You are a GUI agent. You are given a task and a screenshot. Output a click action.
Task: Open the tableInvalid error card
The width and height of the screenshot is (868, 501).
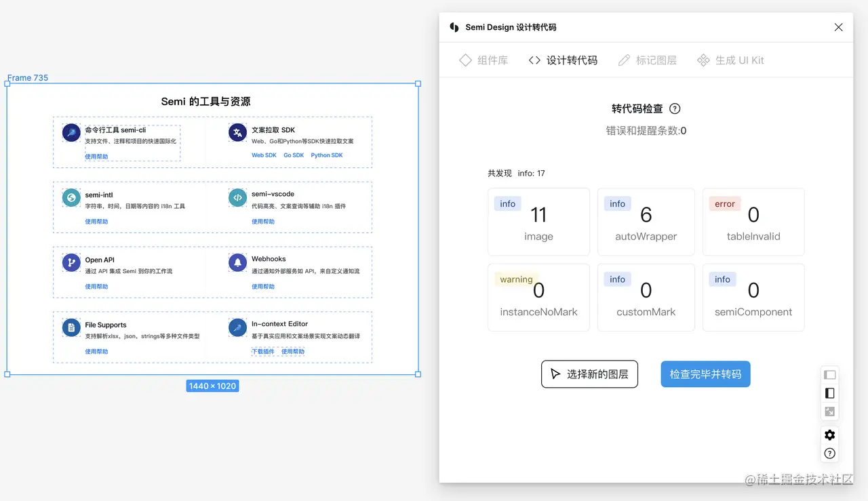tap(753, 222)
